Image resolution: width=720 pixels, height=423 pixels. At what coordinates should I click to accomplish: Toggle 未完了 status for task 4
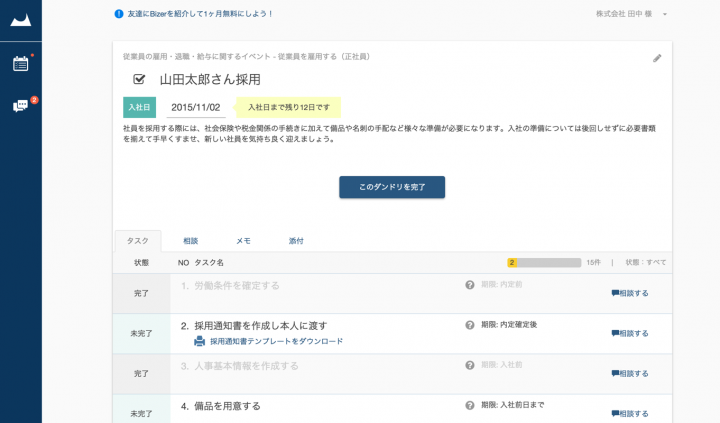coord(141,409)
